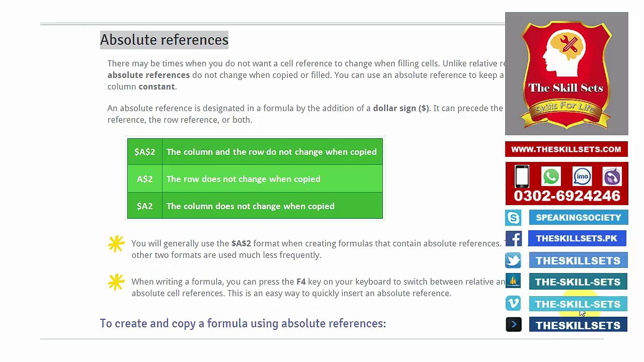Click the first yellow asterisk tip marker

pos(116,244)
